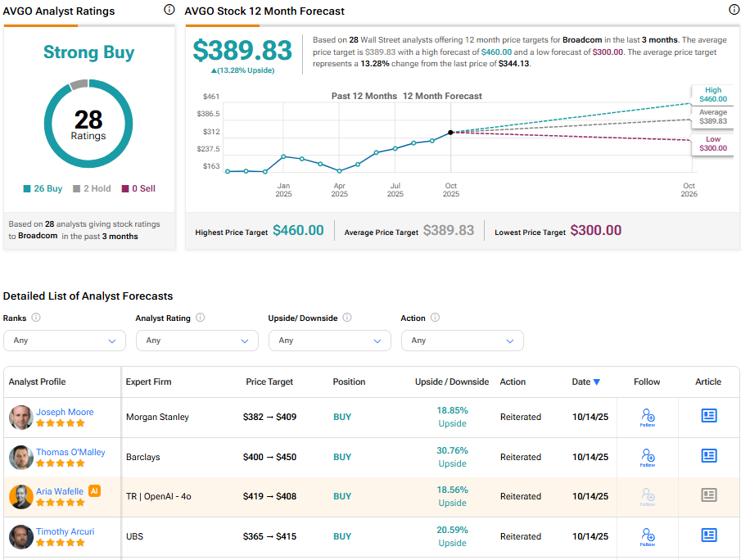Click the October 2025 chart data point
Screen dimensions: 741x560
(451, 132)
